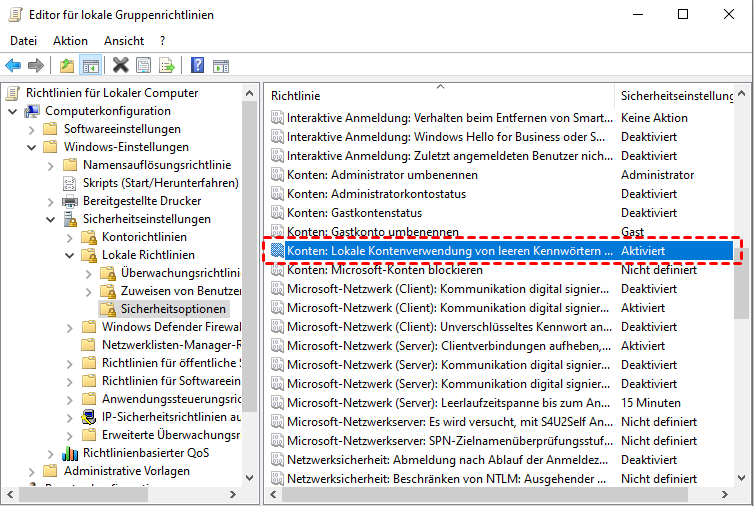Click the black X Delete toolbar icon

[x=121, y=66]
